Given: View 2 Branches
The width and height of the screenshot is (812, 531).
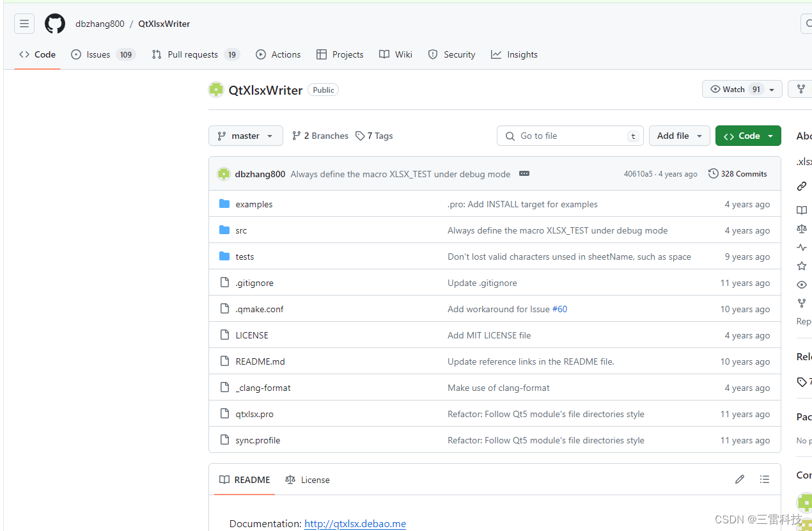Looking at the screenshot, I should (320, 136).
